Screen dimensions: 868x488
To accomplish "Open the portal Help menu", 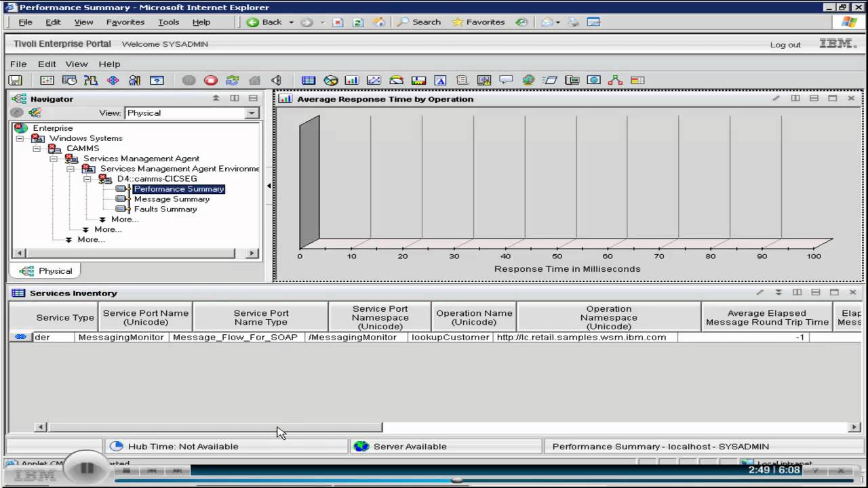I will click(109, 64).
